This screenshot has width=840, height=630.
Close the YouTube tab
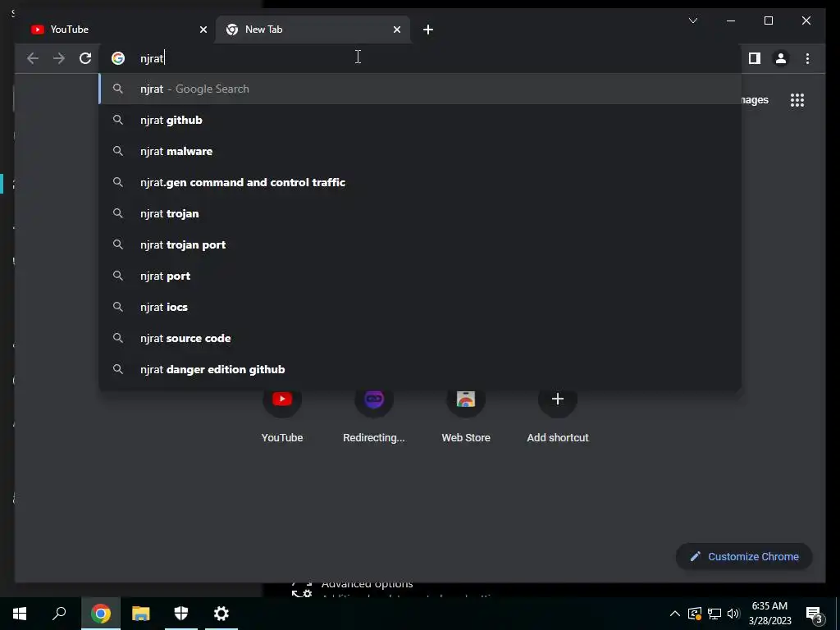click(x=203, y=30)
